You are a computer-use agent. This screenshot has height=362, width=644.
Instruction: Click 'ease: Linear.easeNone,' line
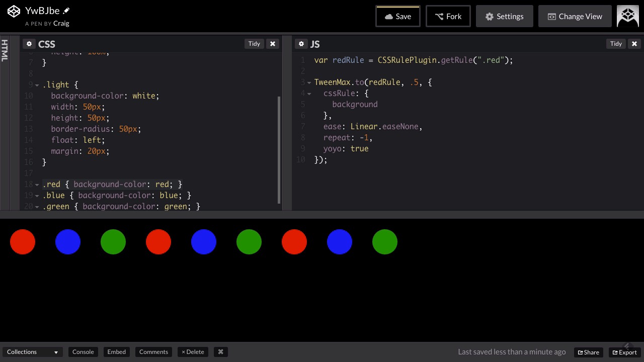point(373,127)
